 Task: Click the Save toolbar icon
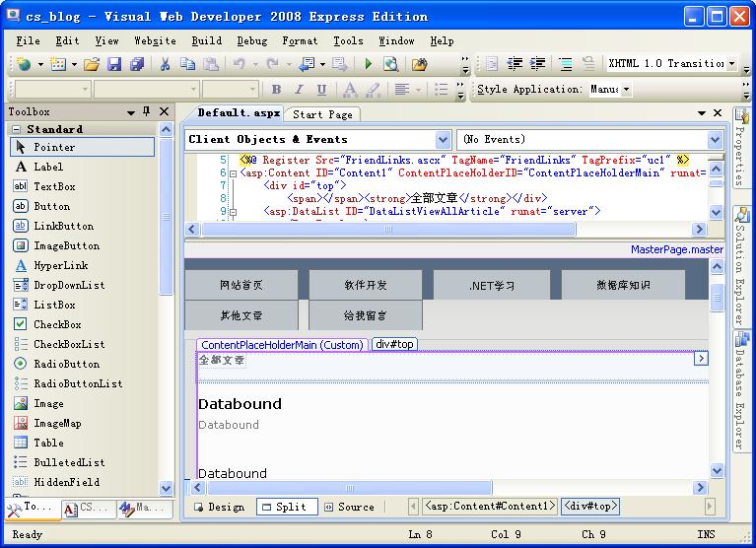coord(114,64)
